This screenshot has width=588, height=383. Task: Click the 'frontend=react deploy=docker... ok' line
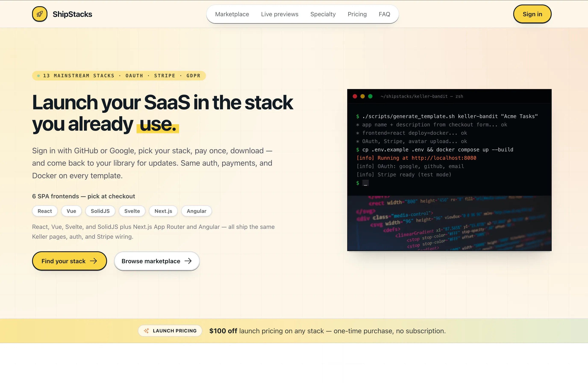pos(411,133)
